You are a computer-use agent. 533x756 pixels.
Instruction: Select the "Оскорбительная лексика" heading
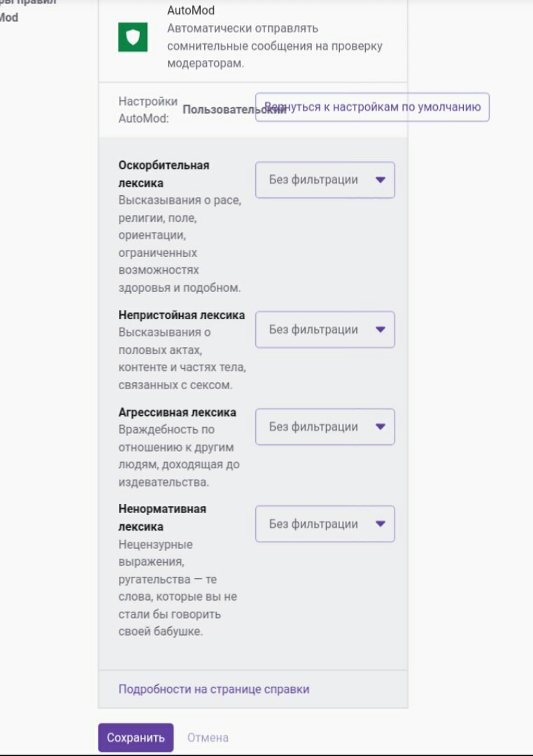(164, 174)
